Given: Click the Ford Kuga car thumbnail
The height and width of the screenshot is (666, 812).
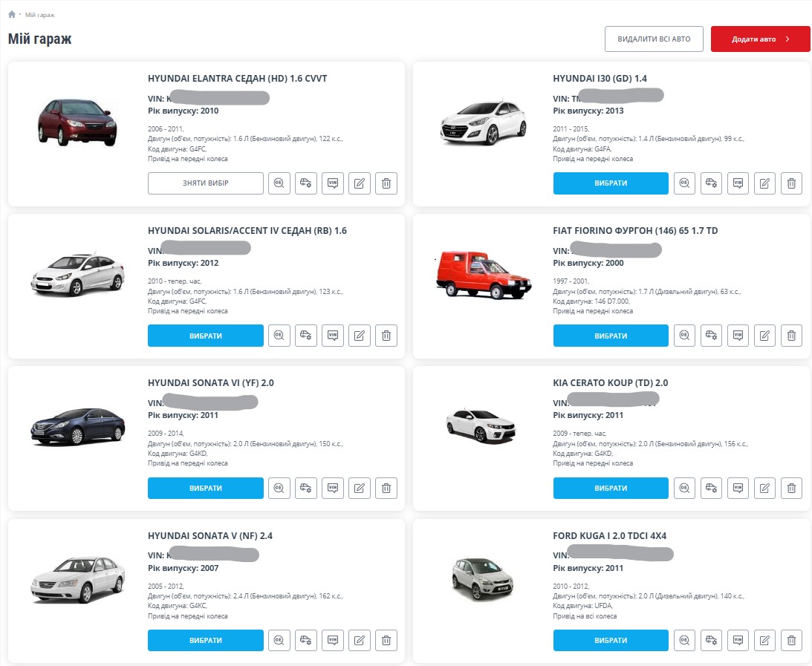Looking at the screenshot, I should [482, 581].
